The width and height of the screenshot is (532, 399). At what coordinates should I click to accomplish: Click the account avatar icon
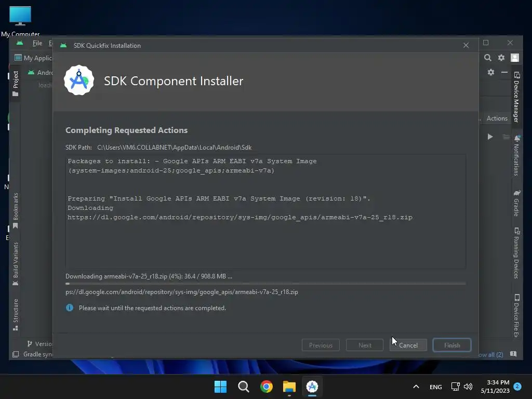515,58
